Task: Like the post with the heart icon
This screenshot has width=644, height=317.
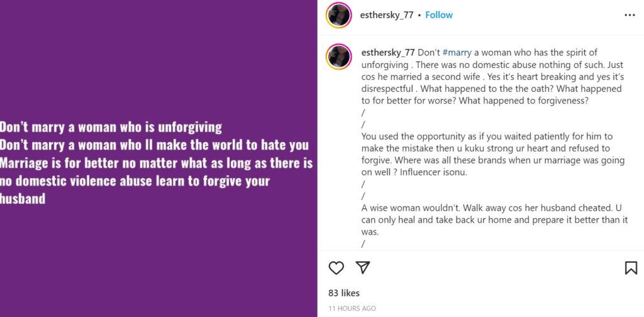Action: pyautogui.click(x=336, y=268)
